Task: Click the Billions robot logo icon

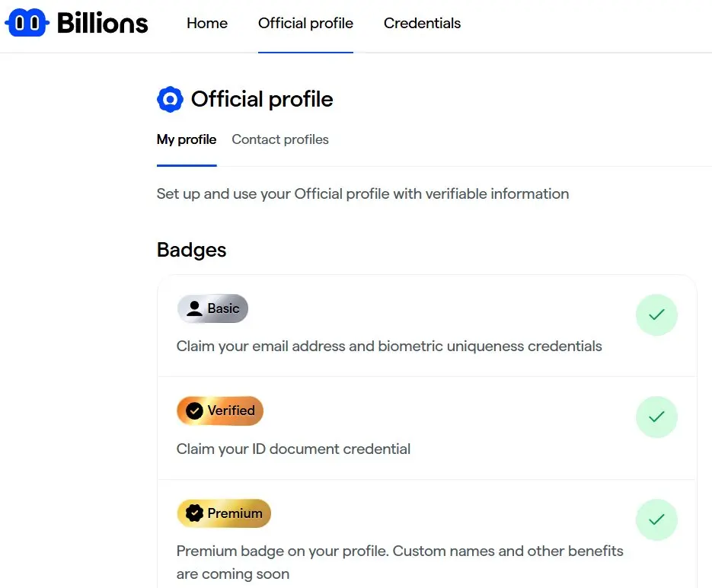Action: [27, 24]
